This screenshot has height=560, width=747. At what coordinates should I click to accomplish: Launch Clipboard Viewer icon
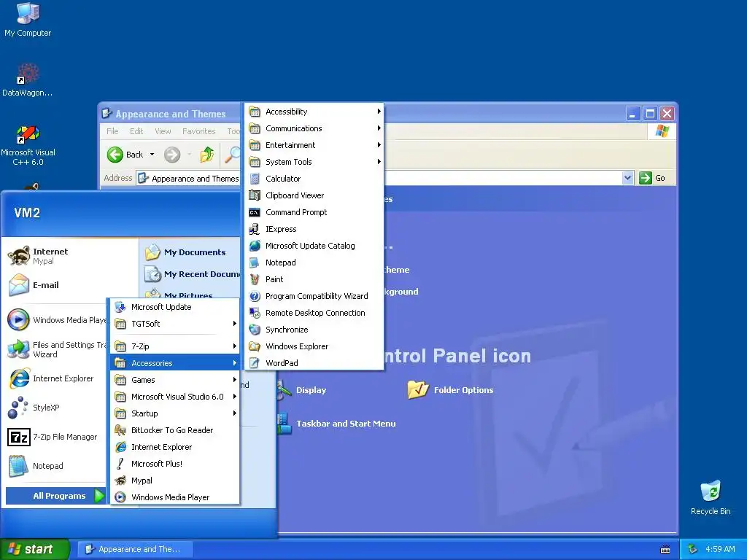(x=255, y=195)
